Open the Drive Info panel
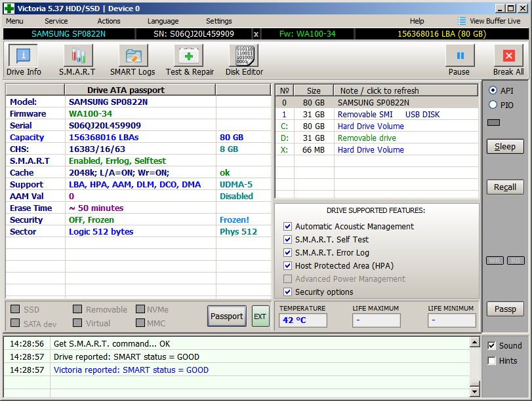Image resolution: width=532 pixels, height=401 pixels. pyautogui.click(x=23, y=56)
